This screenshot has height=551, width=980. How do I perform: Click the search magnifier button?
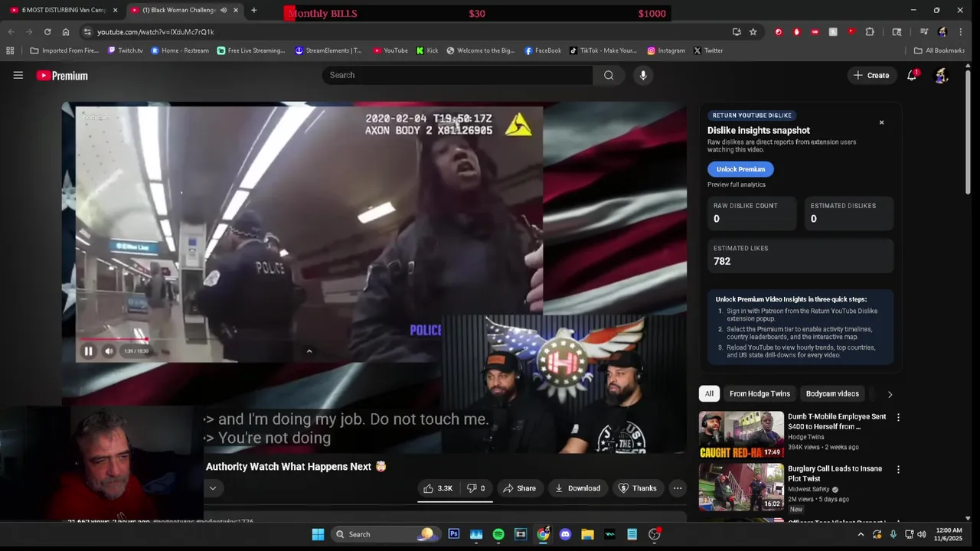(x=609, y=75)
